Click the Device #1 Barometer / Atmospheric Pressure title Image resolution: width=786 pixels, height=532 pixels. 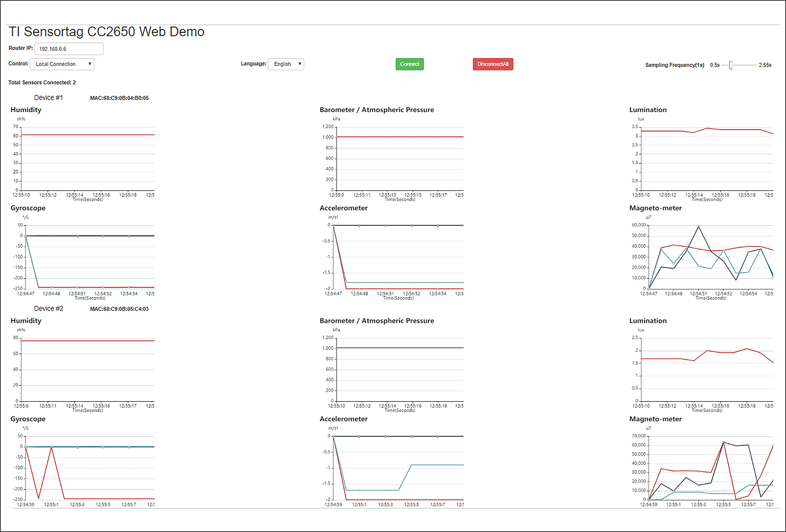pyautogui.click(x=377, y=110)
